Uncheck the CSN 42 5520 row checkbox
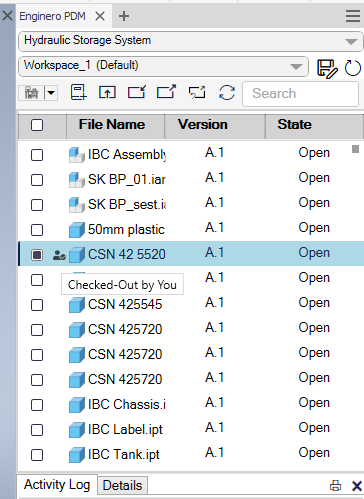The height and width of the screenshot is (499, 364). pyautogui.click(x=37, y=255)
